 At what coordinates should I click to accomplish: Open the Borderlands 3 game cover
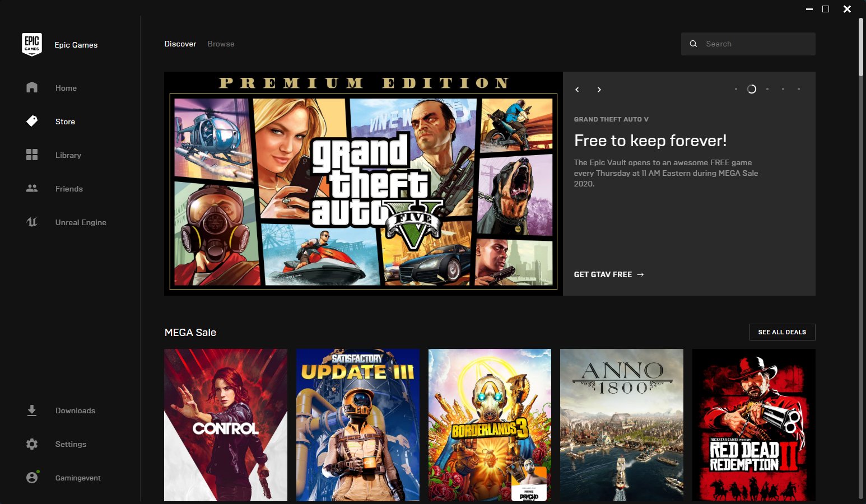[490, 425]
